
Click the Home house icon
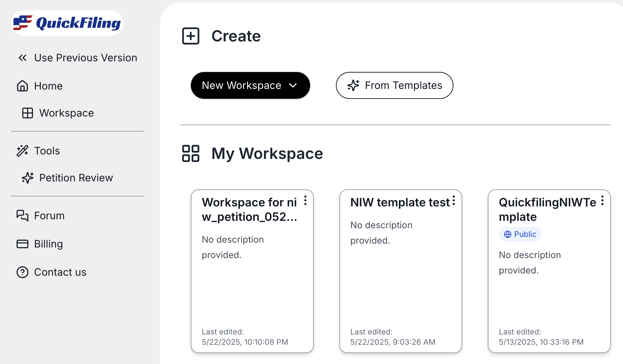[x=22, y=86]
